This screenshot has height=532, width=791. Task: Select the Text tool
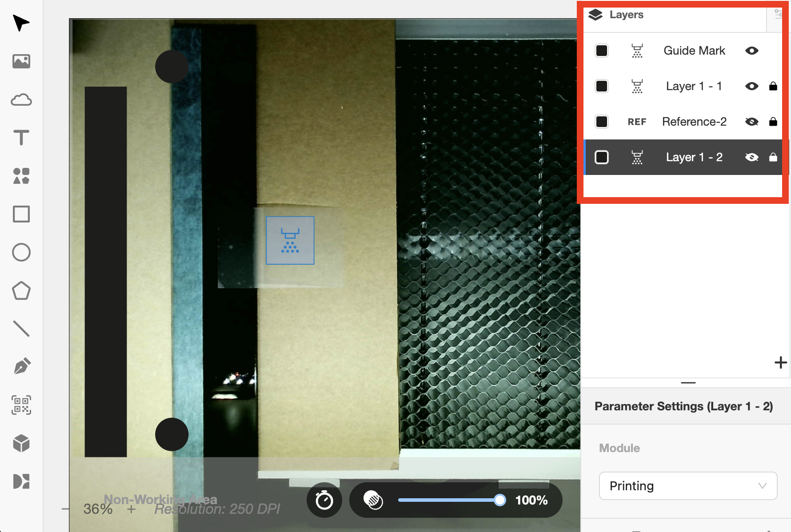[21, 138]
